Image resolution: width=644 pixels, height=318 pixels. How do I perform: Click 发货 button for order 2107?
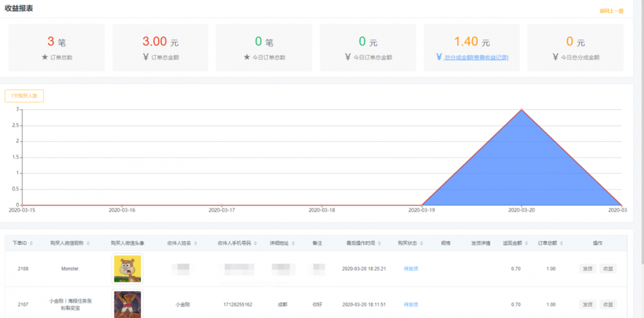coord(587,304)
